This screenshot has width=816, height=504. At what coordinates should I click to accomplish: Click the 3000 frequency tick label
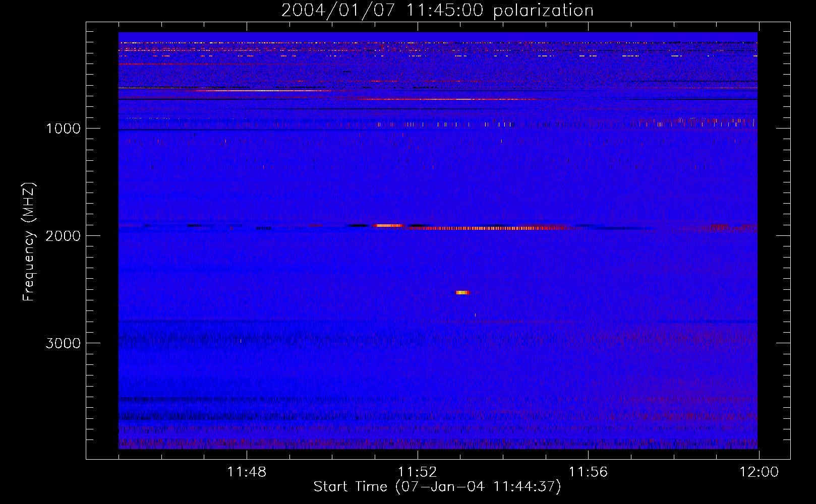pyautogui.click(x=63, y=343)
